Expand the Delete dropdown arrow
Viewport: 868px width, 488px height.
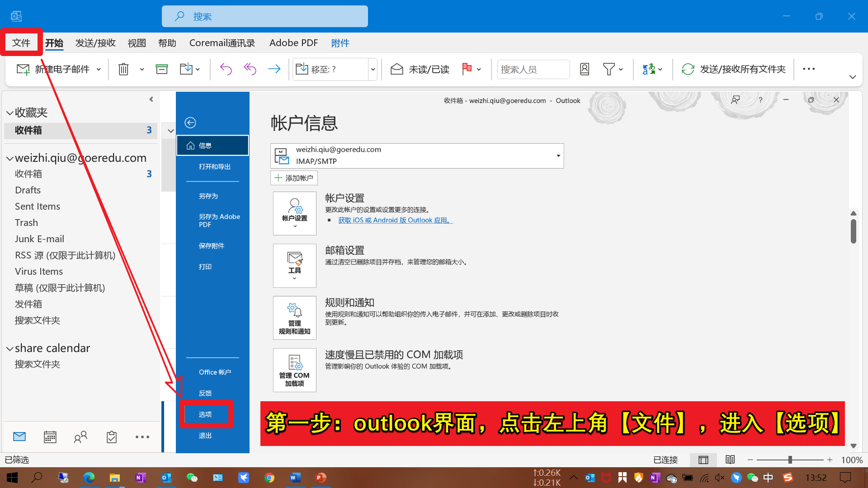point(142,69)
